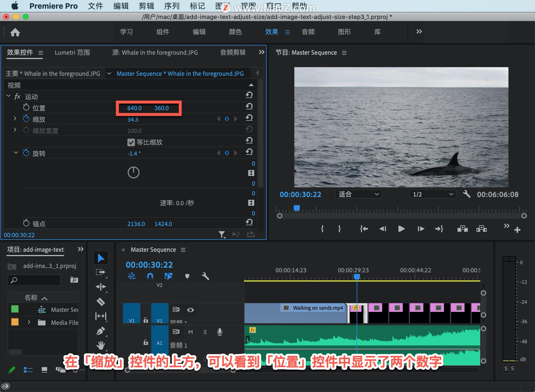
Task: Select the Hand tool
Action: 101,346
